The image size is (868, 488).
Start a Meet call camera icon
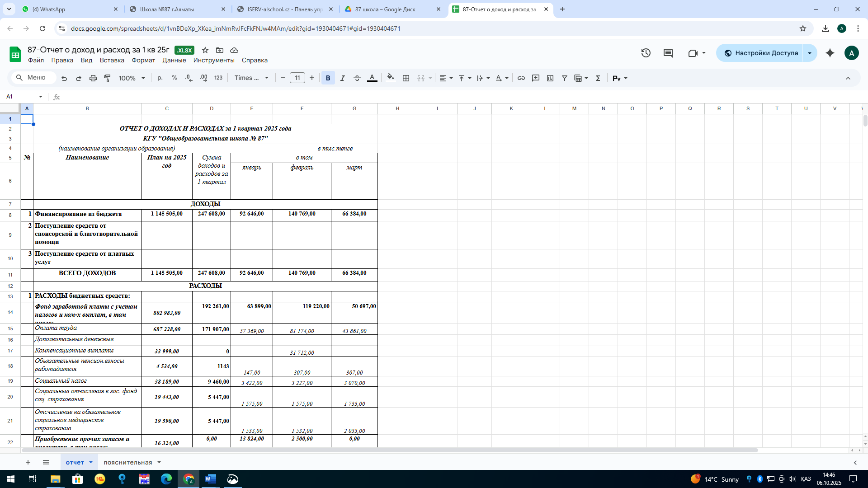click(x=693, y=53)
